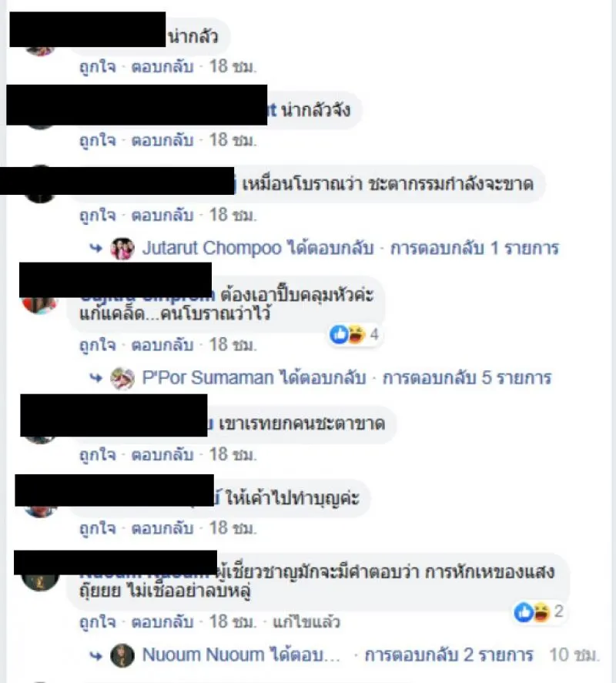
Task: Expand 1 reply under Jutarut Chompoo
Action: pos(474,248)
